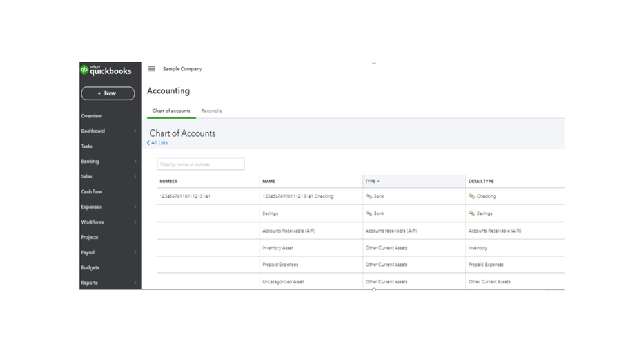The height and width of the screenshot is (362, 644).
Task: Click the Bank icon in the Checking row
Action: tap(369, 196)
